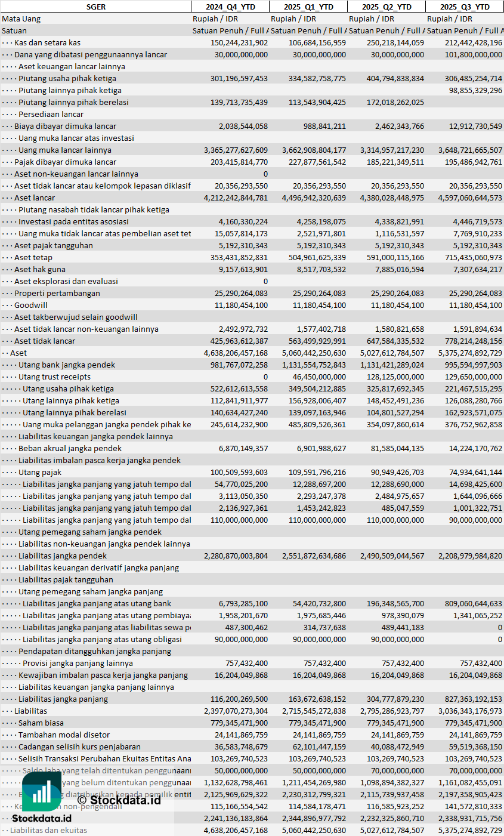Click Dana yang dibatasi penggunaannya lancar label
This screenshot has height=836, width=504.
coord(91,54)
